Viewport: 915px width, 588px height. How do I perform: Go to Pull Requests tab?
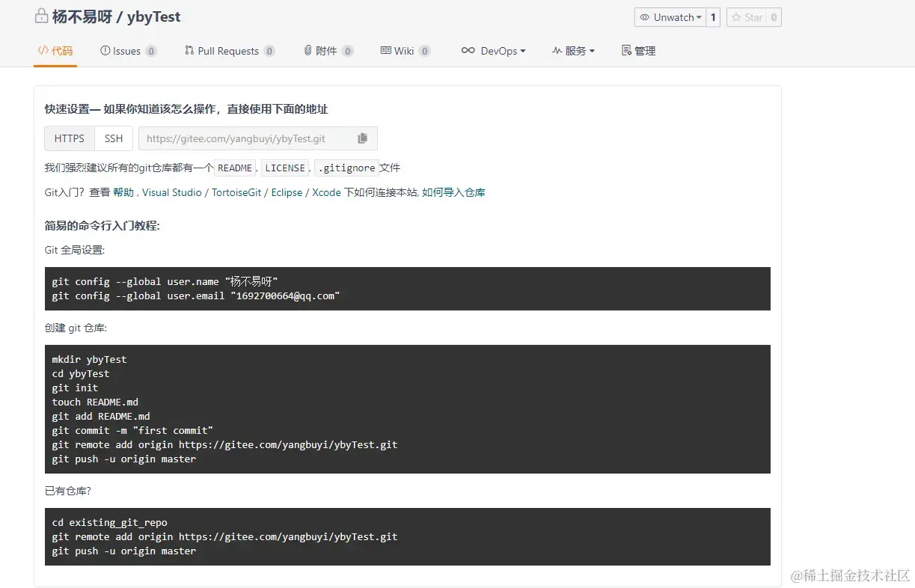click(230, 51)
